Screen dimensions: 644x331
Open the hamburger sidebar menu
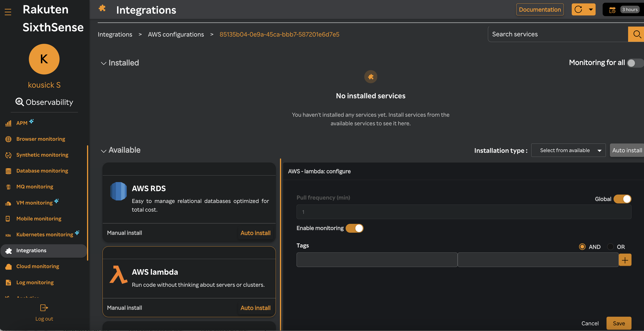(x=8, y=12)
